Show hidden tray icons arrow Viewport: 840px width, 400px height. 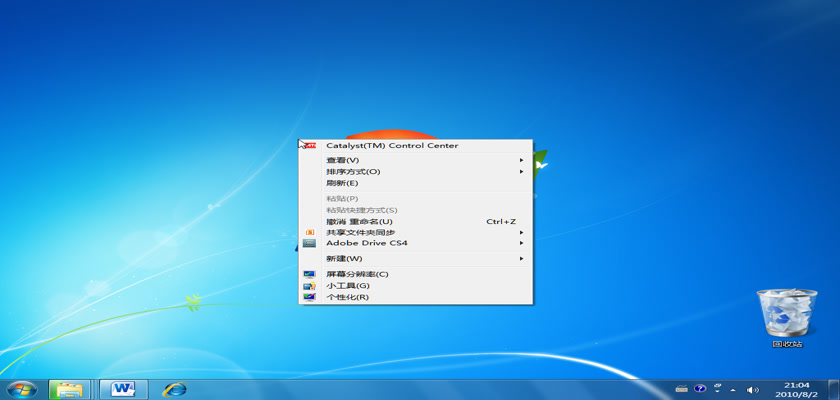pyautogui.click(x=734, y=389)
